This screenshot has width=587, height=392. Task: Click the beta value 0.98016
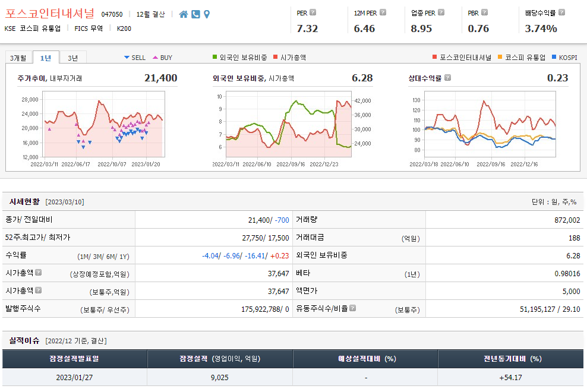[567, 273]
